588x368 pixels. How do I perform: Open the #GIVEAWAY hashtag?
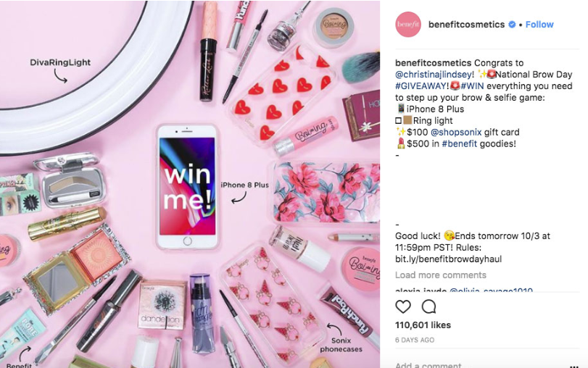click(x=420, y=85)
